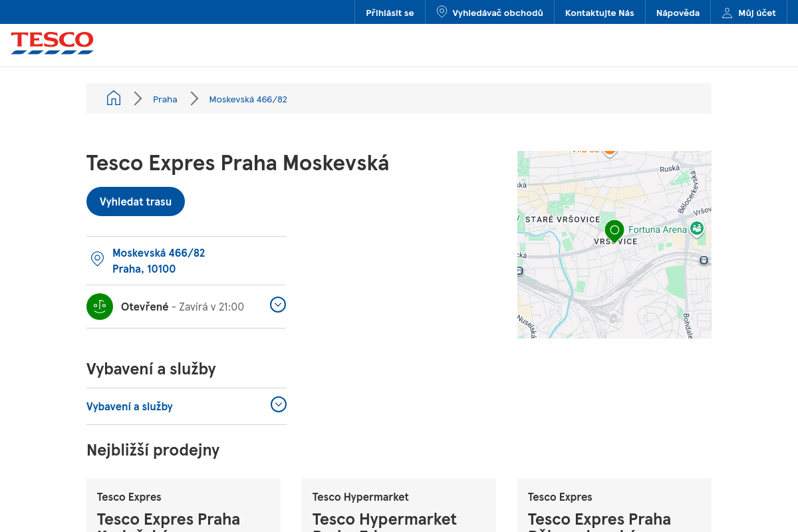Open Můj účet account menu
The height and width of the screenshot is (532, 798).
pos(749,13)
